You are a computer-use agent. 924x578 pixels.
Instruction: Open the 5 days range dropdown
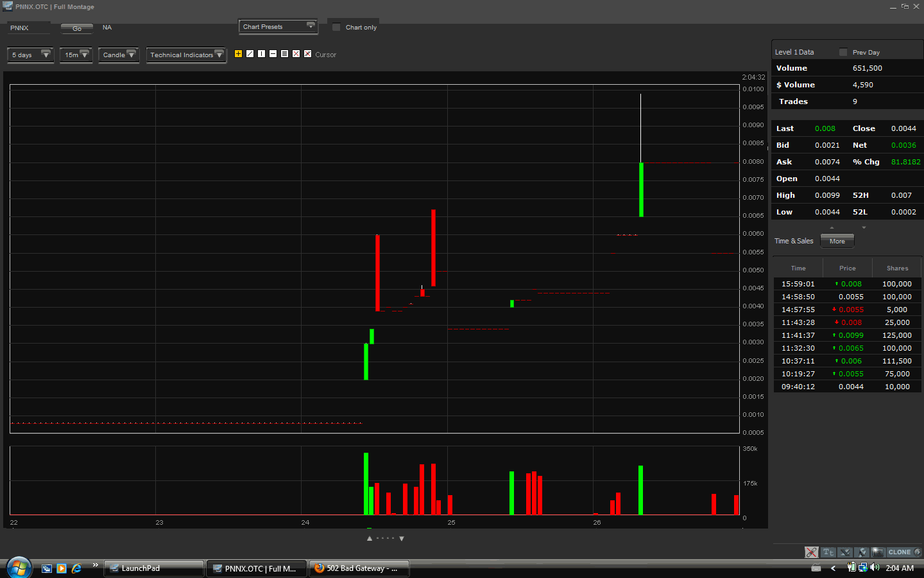(30, 55)
